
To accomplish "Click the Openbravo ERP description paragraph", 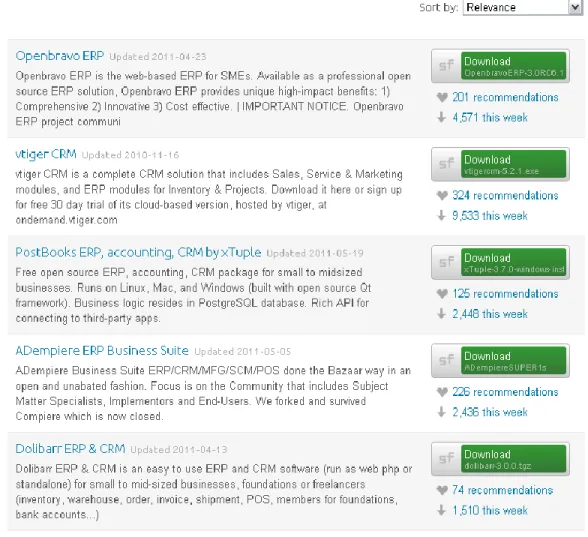I will (213, 99).
